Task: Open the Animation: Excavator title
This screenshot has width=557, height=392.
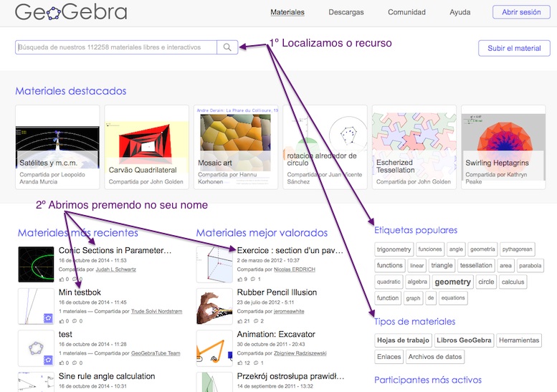Action: [x=276, y=334]
